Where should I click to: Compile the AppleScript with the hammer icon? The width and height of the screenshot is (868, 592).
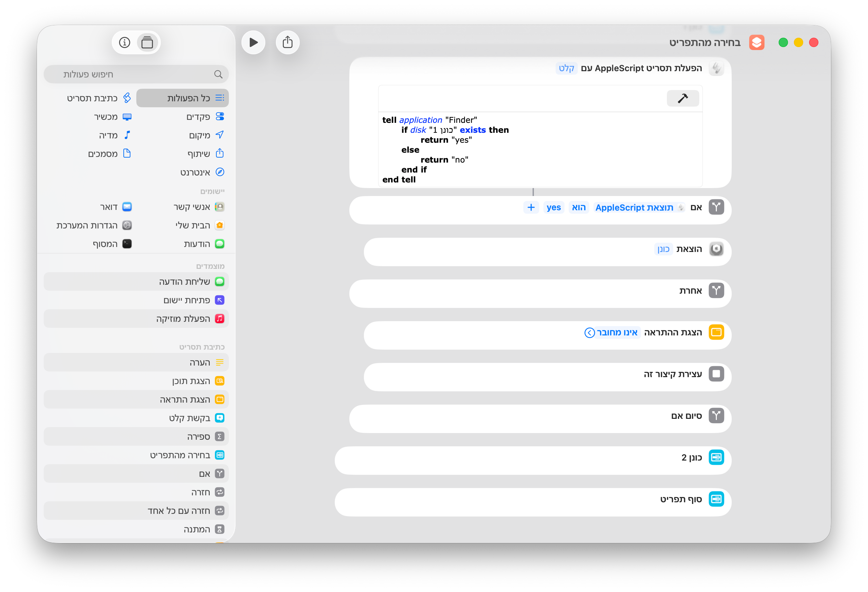(682, 98)
